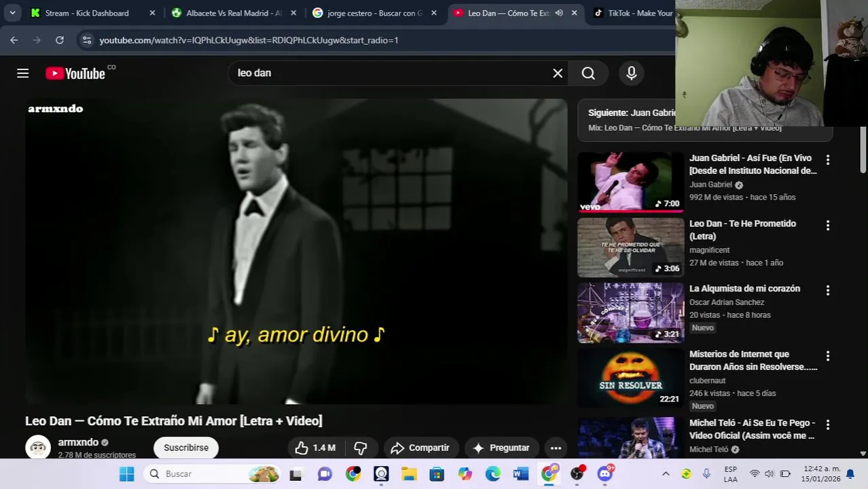The image size is (868, 489).
Task: Open the tray microphone indicator
Action: click(706, 474)
